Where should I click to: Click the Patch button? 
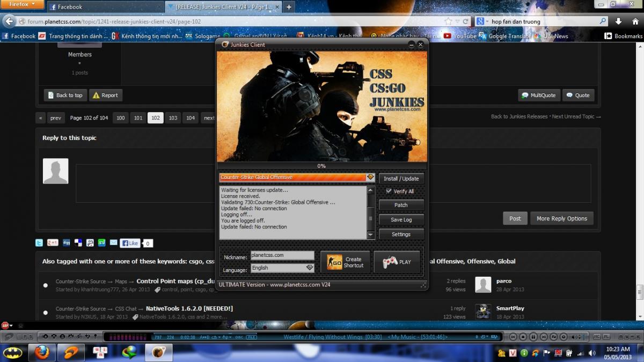coord(401,205)
